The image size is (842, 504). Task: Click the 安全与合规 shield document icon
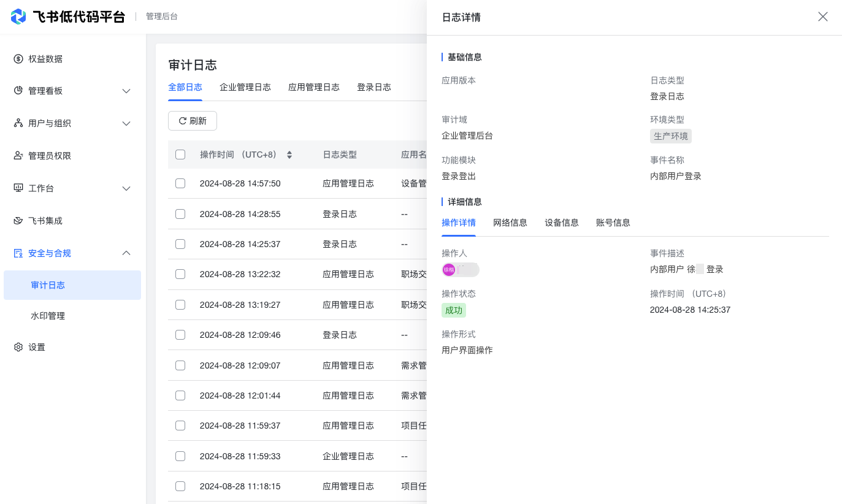18,253
